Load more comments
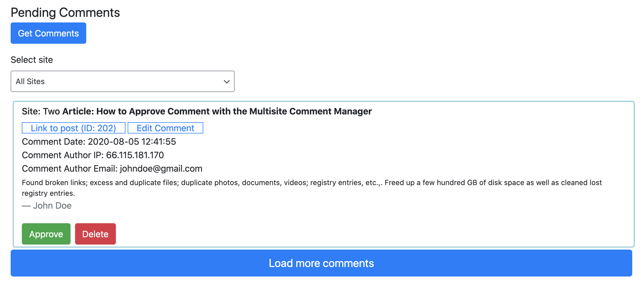Screen dimensions: 644x281 (321, 263)
